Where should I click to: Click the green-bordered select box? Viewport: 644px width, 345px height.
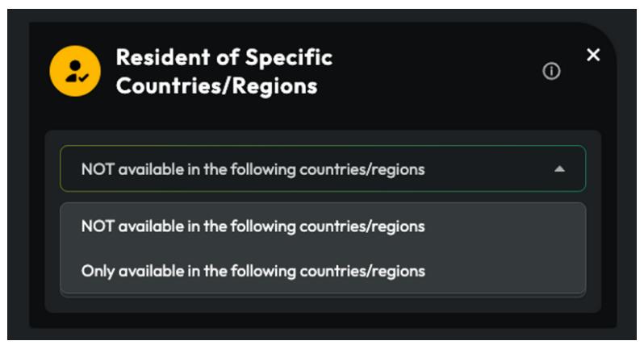pyautogui.click(x=323, y=169)
